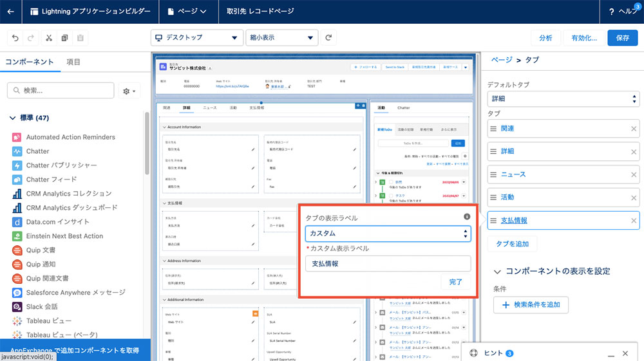Click the 保存 button
644x361 pixels.
[x=623, y=38]
